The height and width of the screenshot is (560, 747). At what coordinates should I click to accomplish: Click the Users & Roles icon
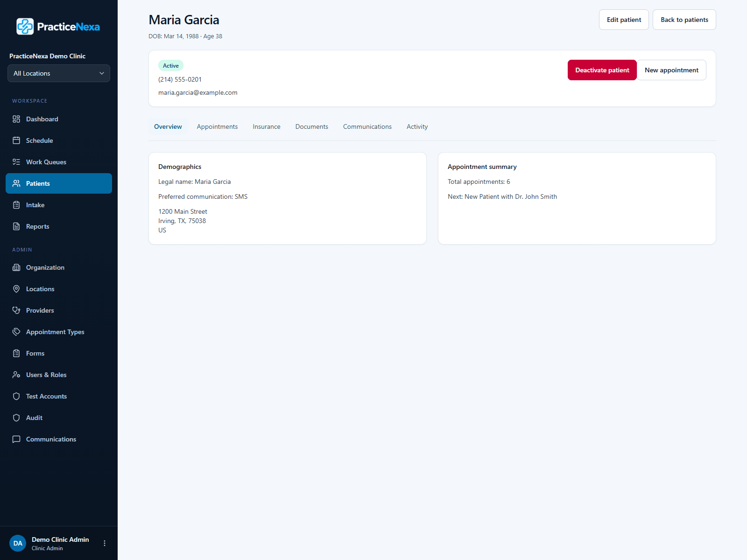[x=16, y=375]
